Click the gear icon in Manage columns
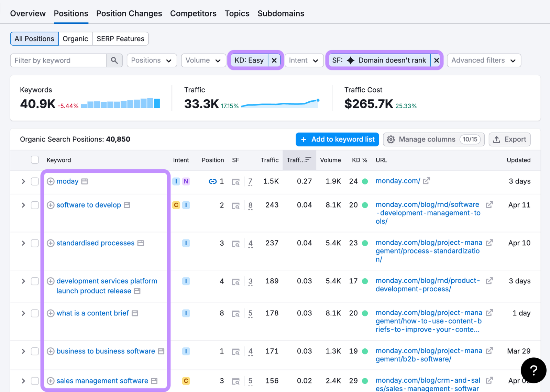Image resolution: width=550 pixels, height=392 pixels. (x=391, y=139)
